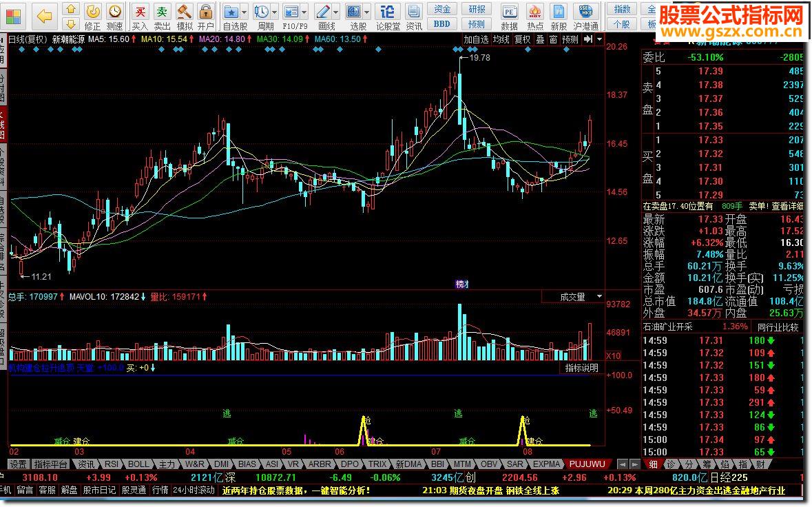Click the BBD toolbar button
The image size is (812, 507).
point(441,24)
